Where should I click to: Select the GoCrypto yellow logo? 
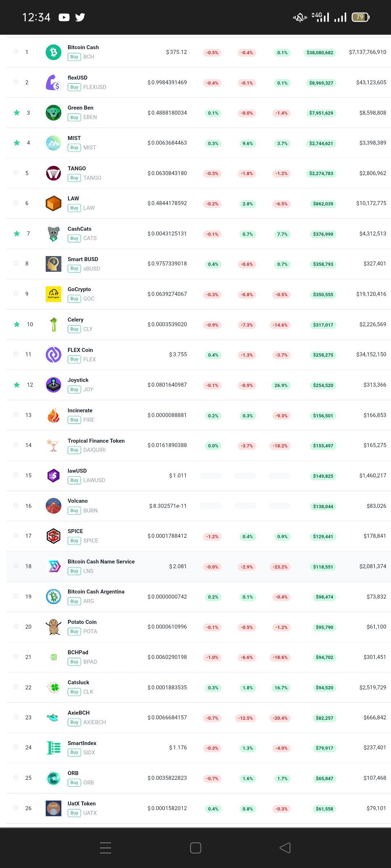click(x=54, y=294)
